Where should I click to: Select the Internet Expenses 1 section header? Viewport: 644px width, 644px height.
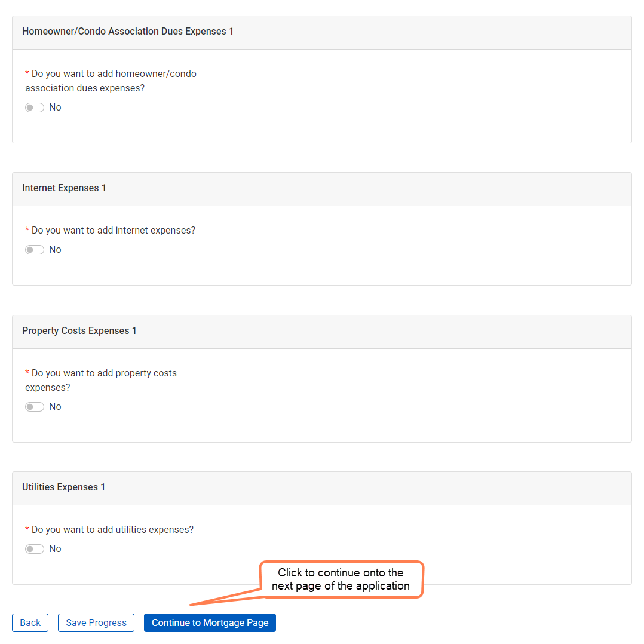(x=64, y=188)
